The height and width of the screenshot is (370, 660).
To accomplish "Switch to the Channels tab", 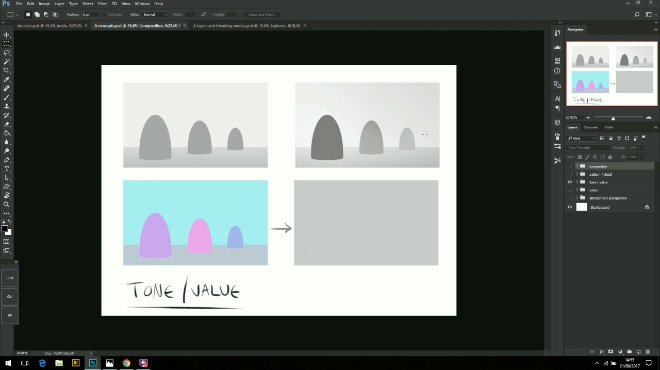I will [591, 128].
